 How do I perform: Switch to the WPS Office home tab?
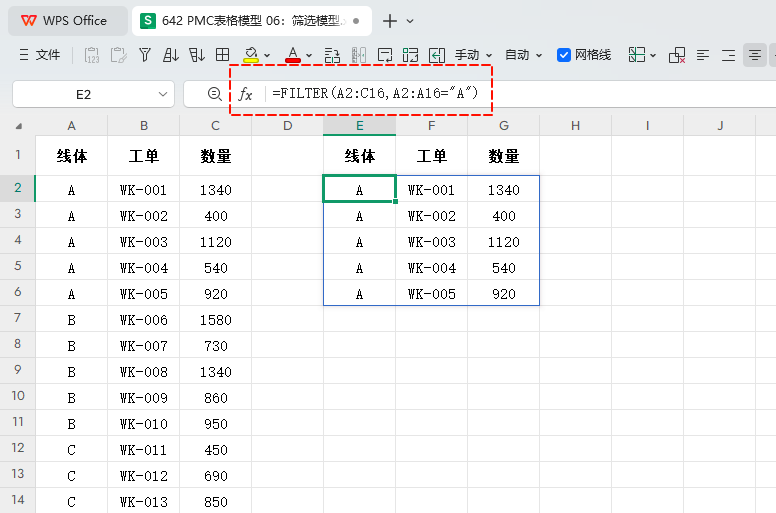[68, 21]
